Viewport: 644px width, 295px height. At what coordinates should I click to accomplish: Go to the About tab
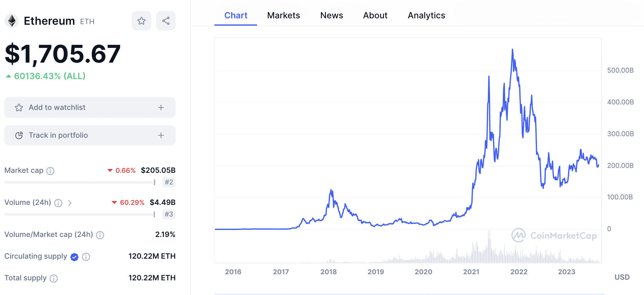[375, 15]
